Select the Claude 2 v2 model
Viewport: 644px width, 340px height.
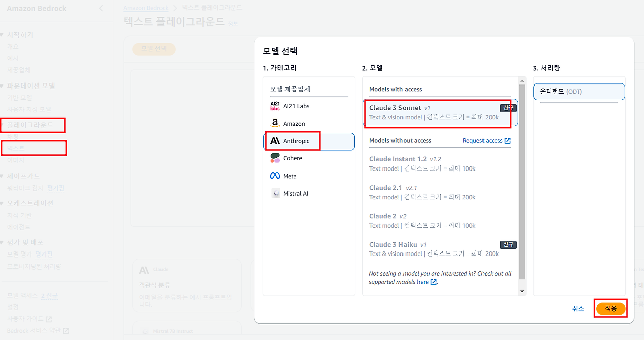coord(440,221)
